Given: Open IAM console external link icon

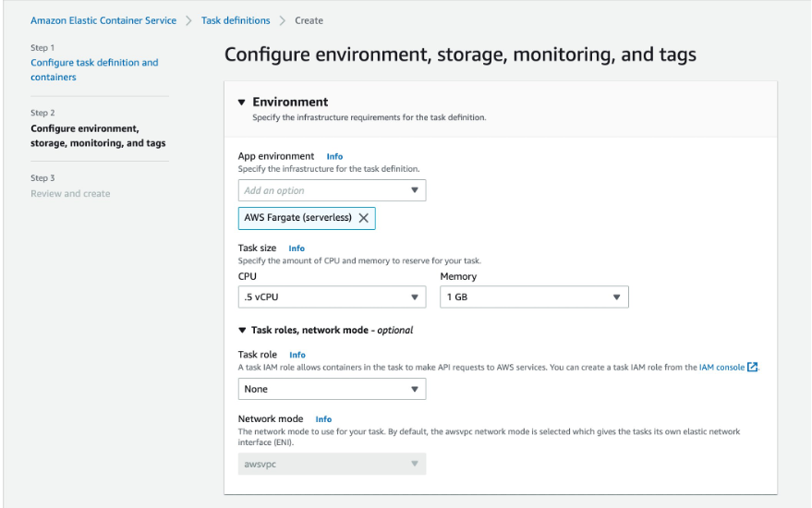Looking at the screenshot, I should coord(753,367).
